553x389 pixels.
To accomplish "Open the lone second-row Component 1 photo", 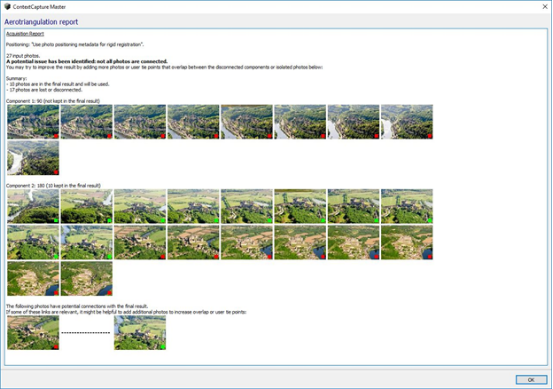I will coord(33,158).
